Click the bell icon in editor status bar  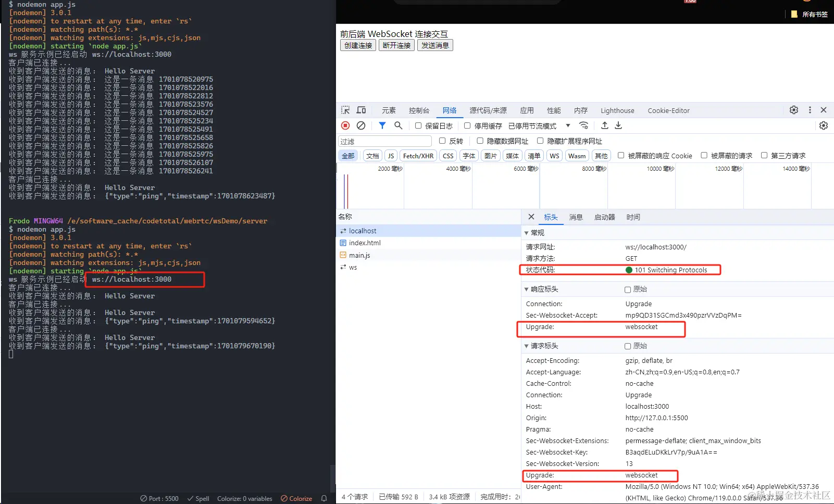324,498
